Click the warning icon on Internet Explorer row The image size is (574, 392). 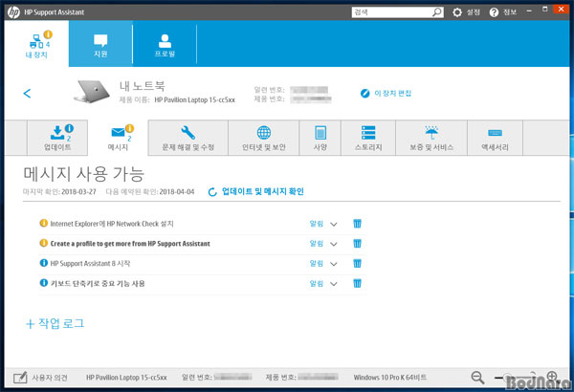pyautogui.click(x=44, y=223)
